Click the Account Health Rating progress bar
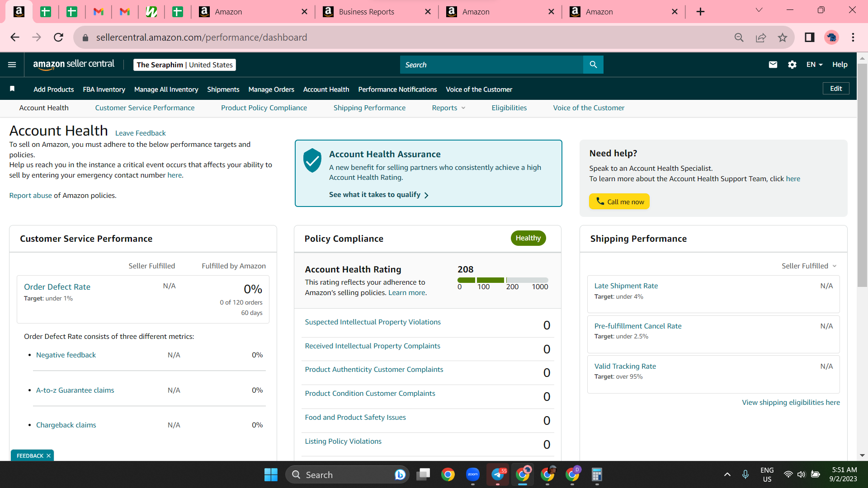868x488 pixels. point(503,280)
